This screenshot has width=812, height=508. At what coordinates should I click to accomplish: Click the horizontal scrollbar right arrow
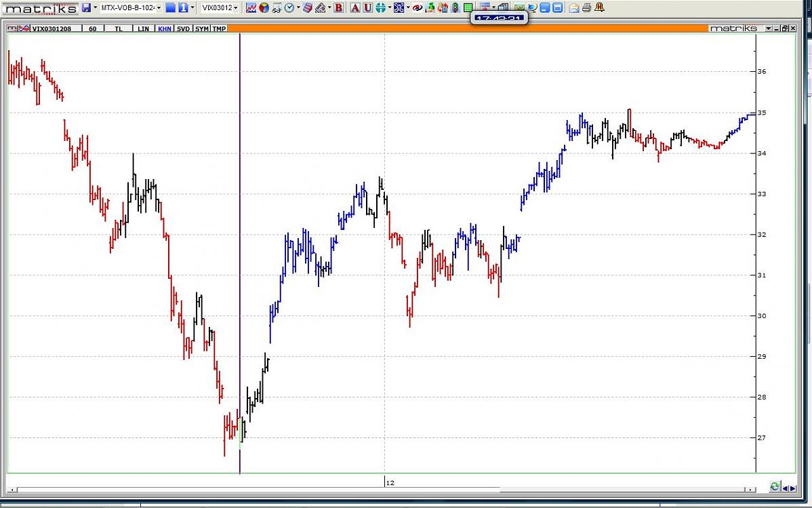click(750, 489)
